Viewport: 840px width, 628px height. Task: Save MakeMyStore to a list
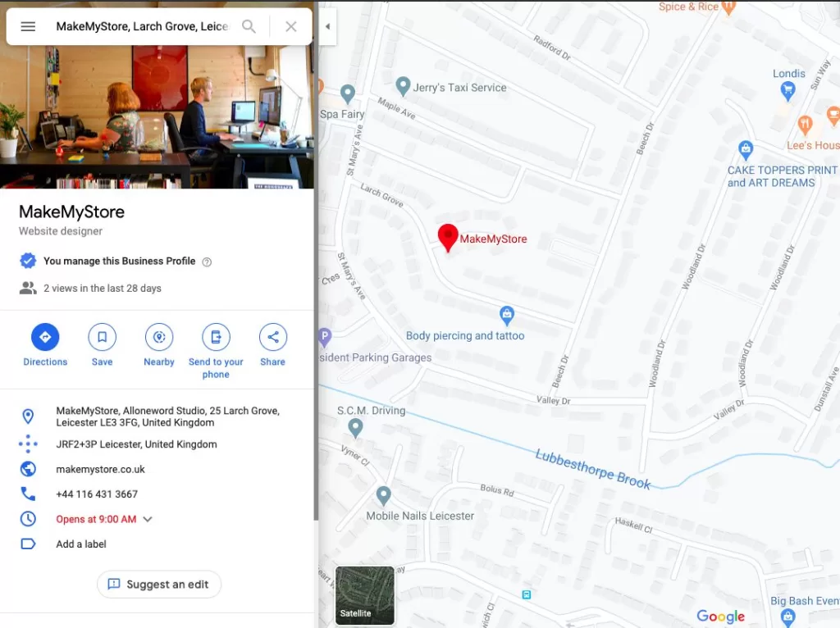[102, 345]
